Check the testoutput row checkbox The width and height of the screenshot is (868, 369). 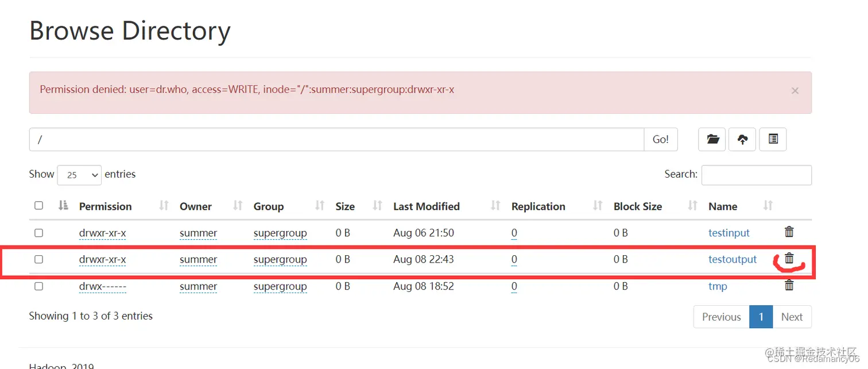[x=38, y=259]
